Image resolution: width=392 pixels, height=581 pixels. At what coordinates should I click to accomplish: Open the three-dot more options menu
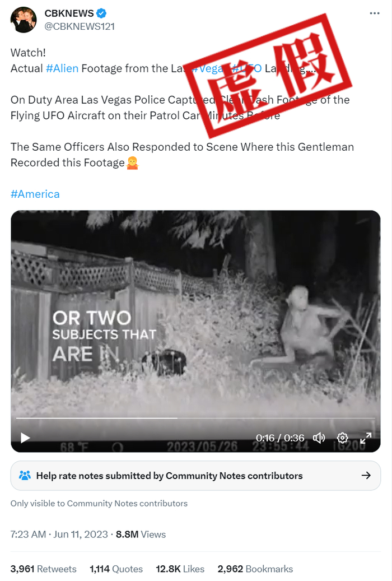pos(375,13)
